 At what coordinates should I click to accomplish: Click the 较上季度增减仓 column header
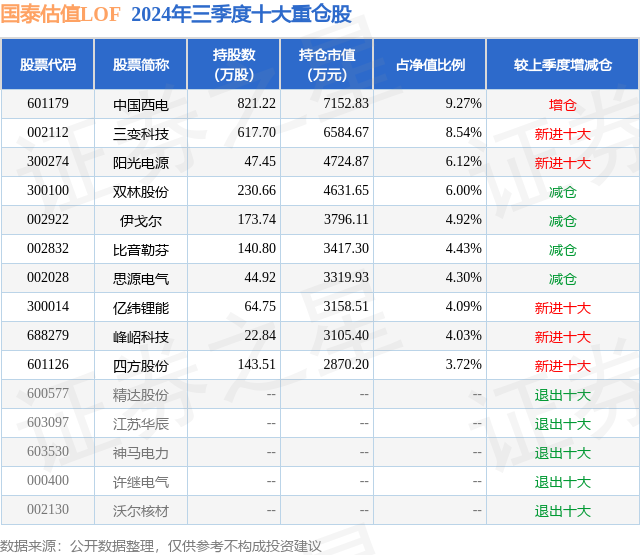click(563, 64)
